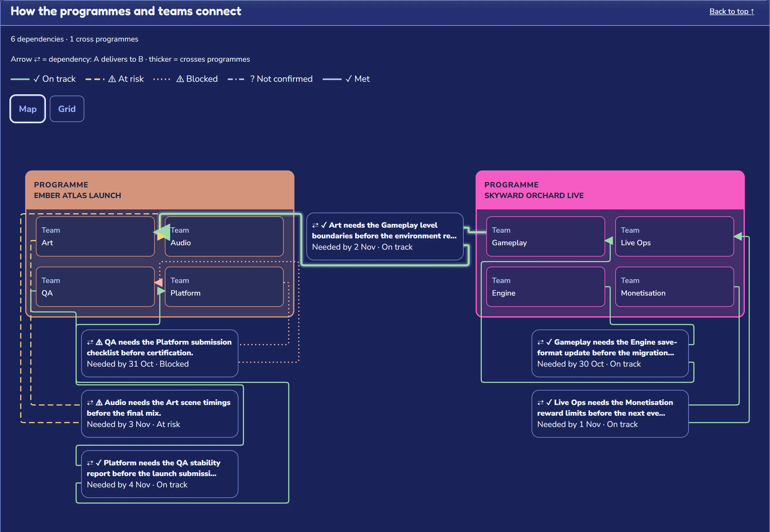This screenshot has height=532, width=770.
Task: Select the Team Live Ops box
Action: click(x=674, y=236)
